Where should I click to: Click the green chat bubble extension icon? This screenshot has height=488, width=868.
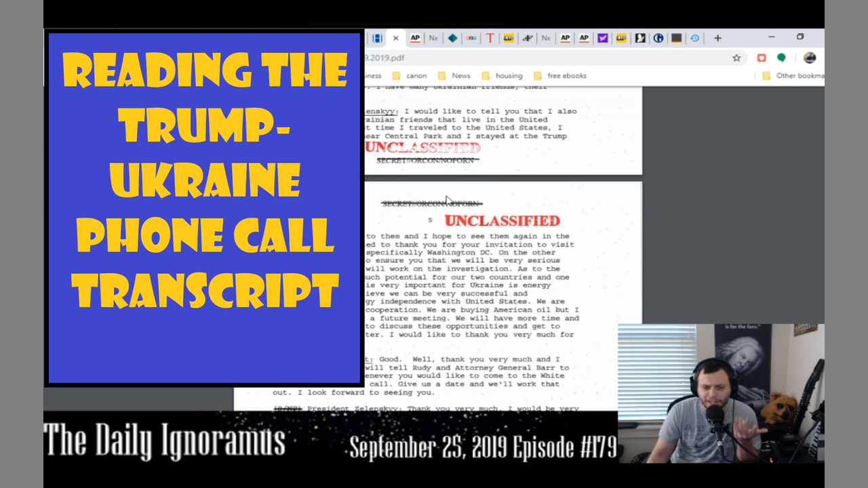click(x=781, y=58)
